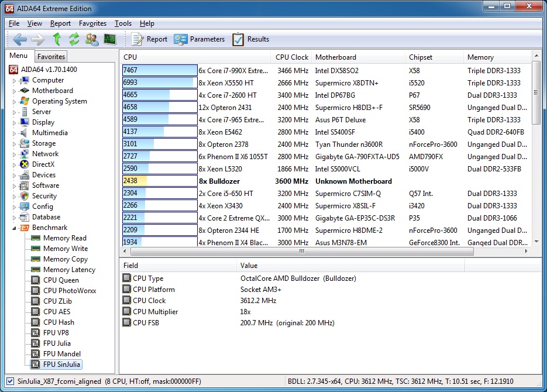Open the Report menu

60,23
